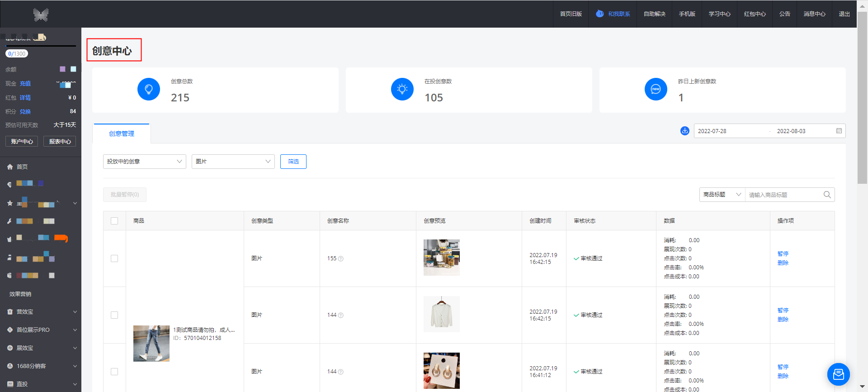Toggle the select-all checkbox in table header
This screenshot has width=868, height=392.
114,221
